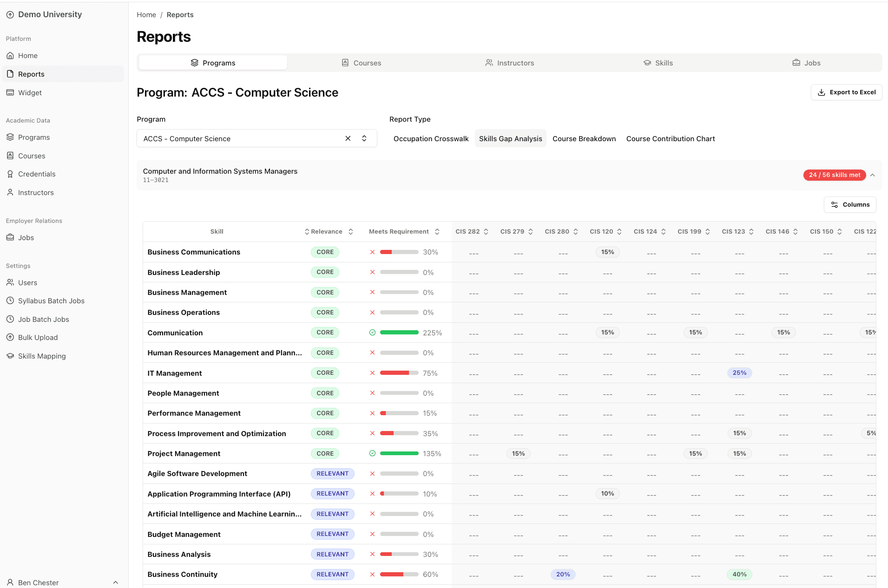Switch to the Courses tab
888x588 pixels.
(361, 63)
